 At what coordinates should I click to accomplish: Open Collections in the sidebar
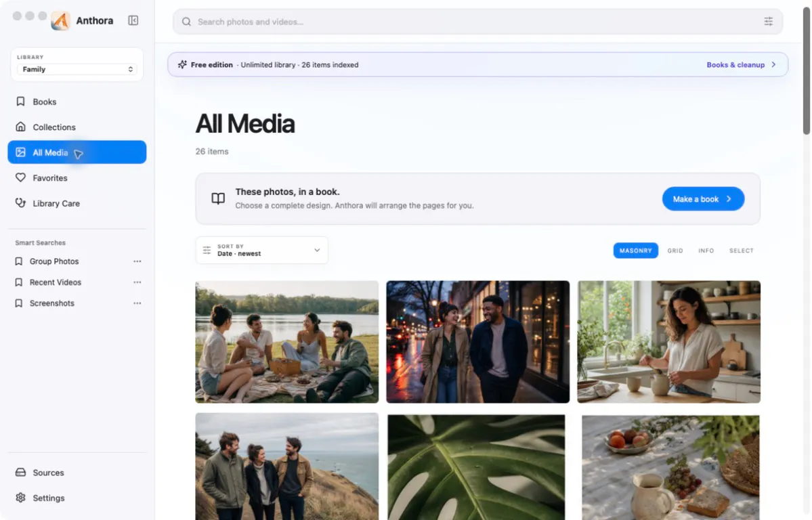click(x=77, y=127)
